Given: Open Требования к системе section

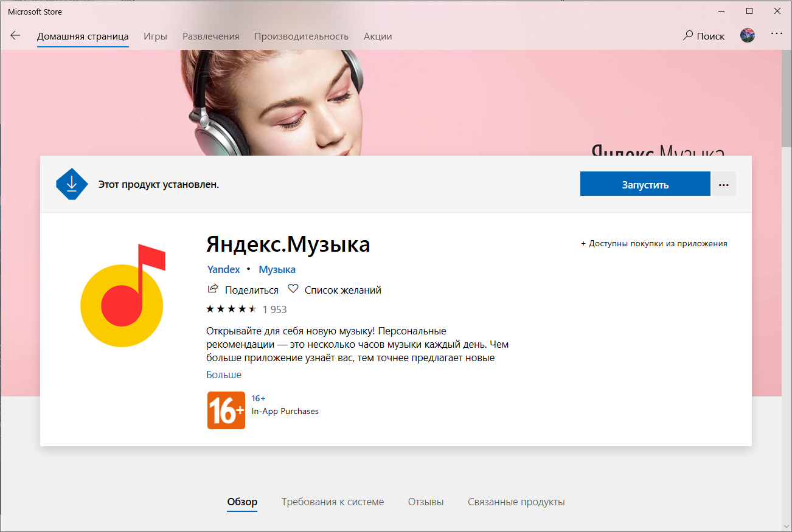Looking at the screenshot, I should click(333, 502).
